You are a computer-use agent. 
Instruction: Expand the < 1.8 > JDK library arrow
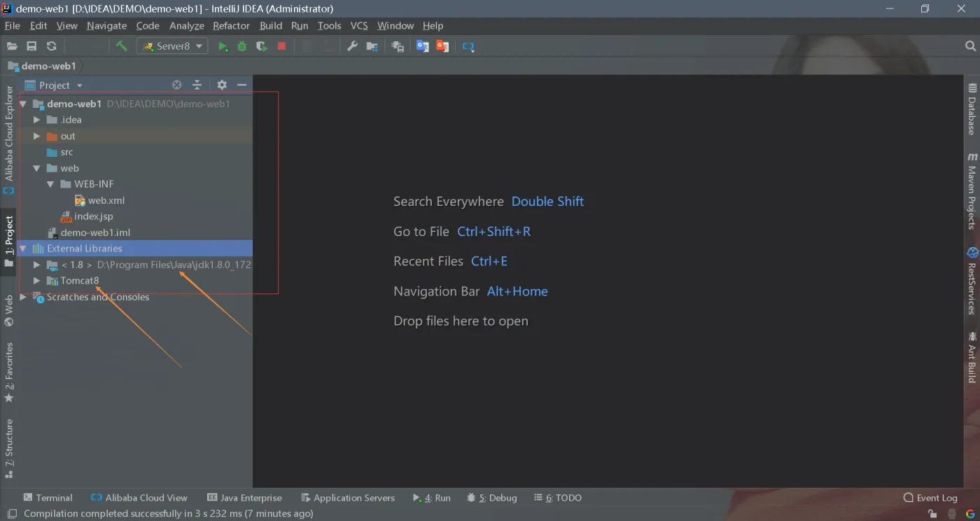[x=37, y=265]
